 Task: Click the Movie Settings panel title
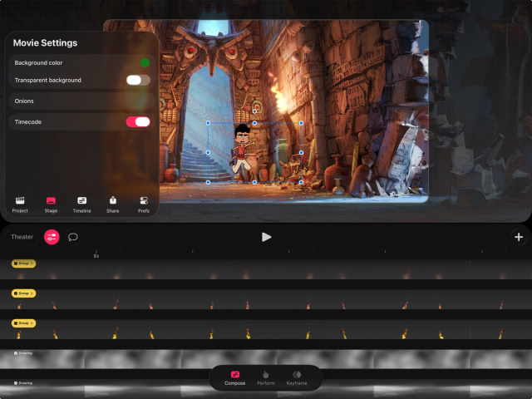45,42
